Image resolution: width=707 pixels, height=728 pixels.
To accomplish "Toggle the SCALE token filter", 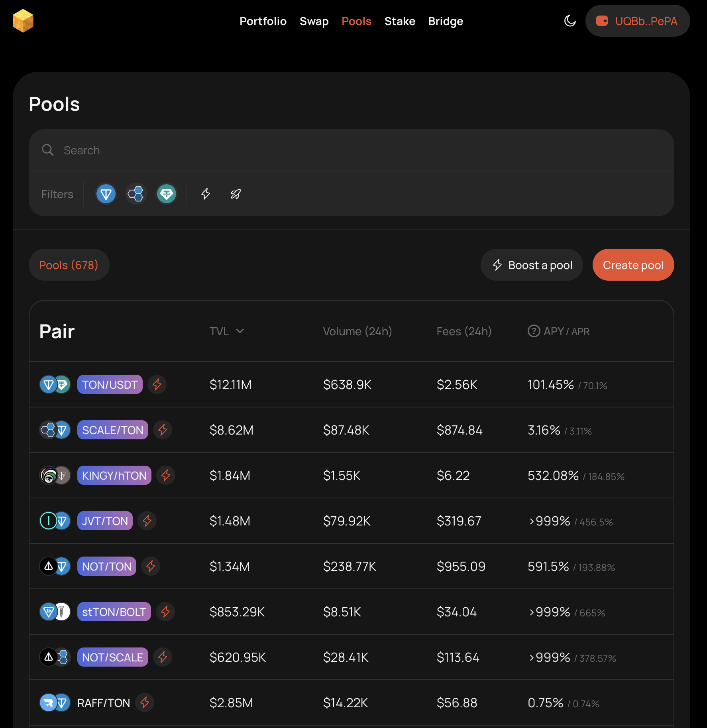I will 136,194.
